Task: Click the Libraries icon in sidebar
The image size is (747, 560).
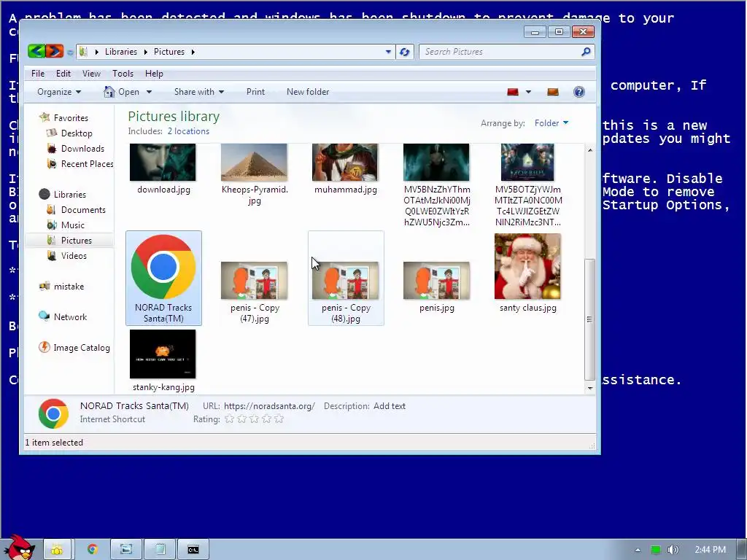Action: tap(44, 194)
